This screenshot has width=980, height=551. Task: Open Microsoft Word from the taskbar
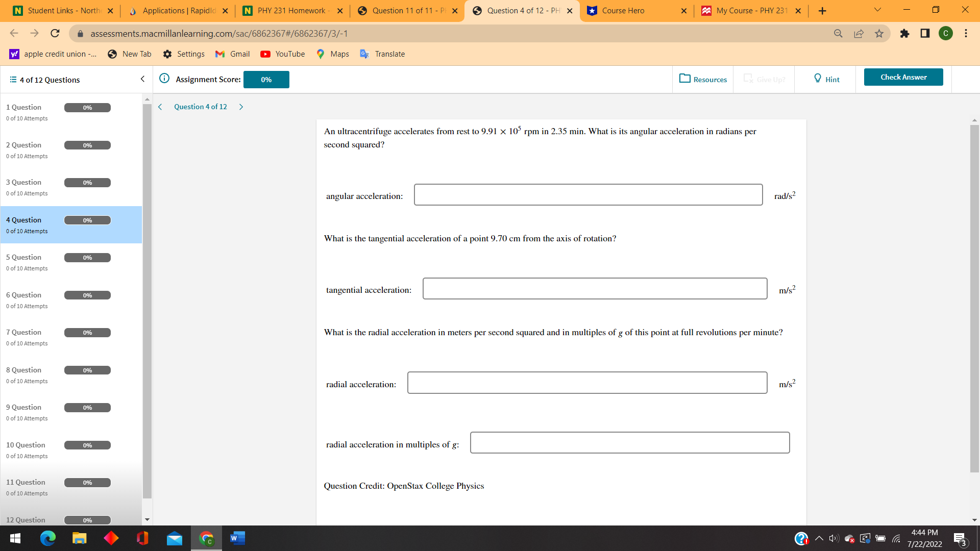[x=237, y=538]
